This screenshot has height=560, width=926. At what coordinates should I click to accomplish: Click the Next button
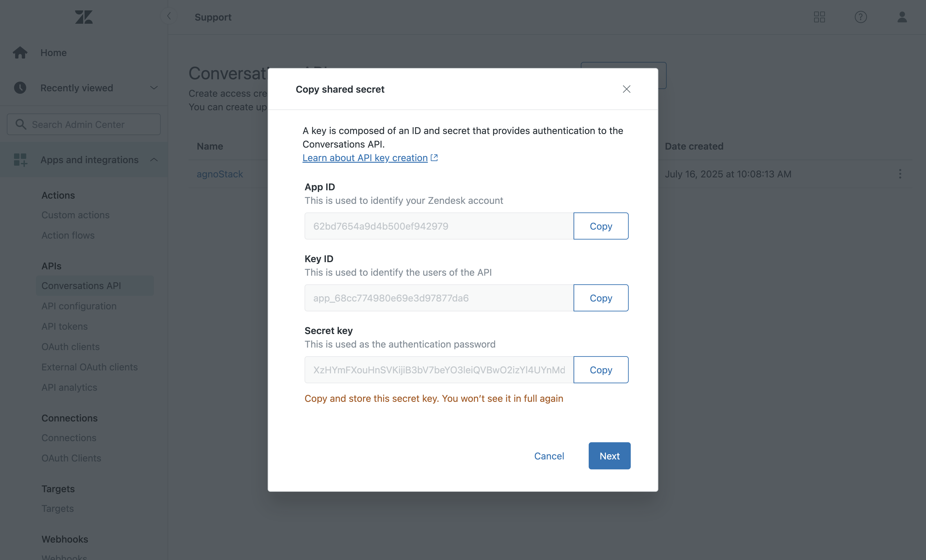[x=609, y=456]
